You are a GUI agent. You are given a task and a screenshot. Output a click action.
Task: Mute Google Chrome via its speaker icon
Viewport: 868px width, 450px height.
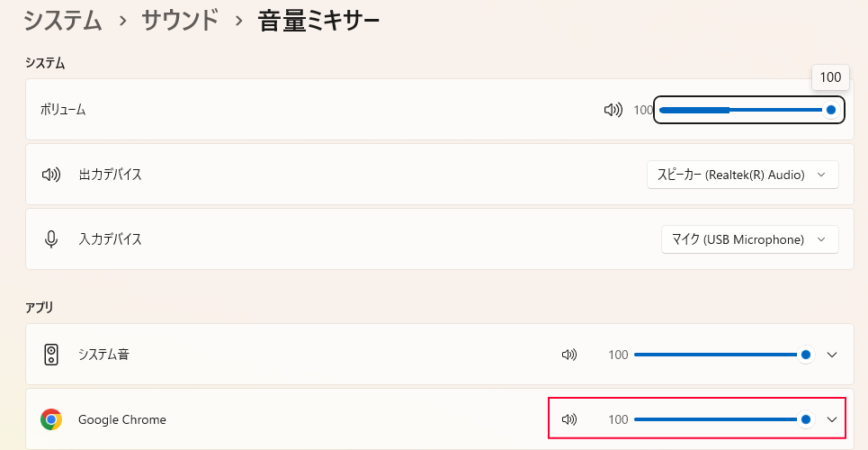[x=568, y=419]
